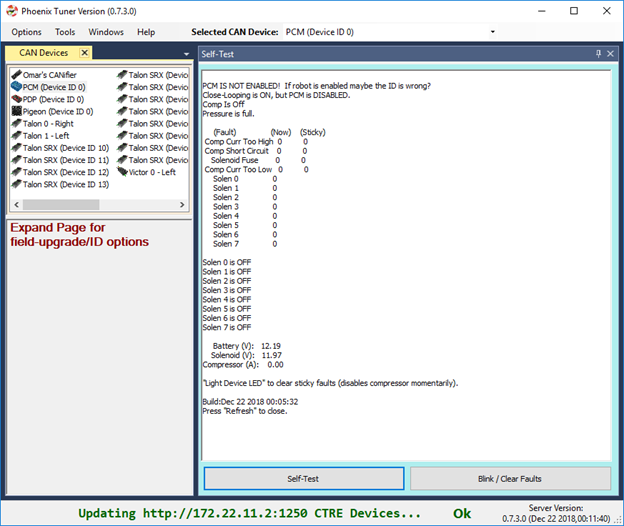The width and height of the screenshot is (624, 526).
Task: Open the Selected CAN Device dropdown
Action: coord(493,32)
